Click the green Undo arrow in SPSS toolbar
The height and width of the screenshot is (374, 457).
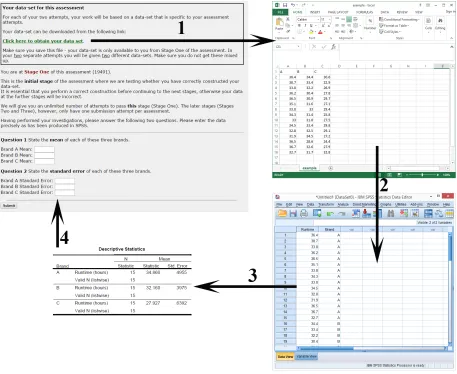click(x=330, y=214)
